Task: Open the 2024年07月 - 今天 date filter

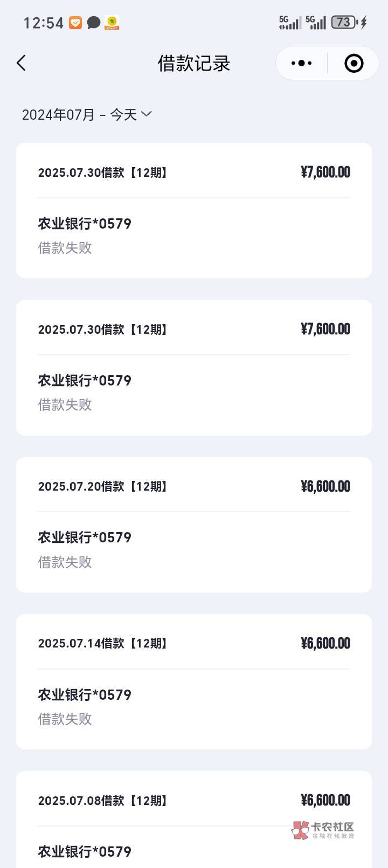Action: [x=79, y=114]
